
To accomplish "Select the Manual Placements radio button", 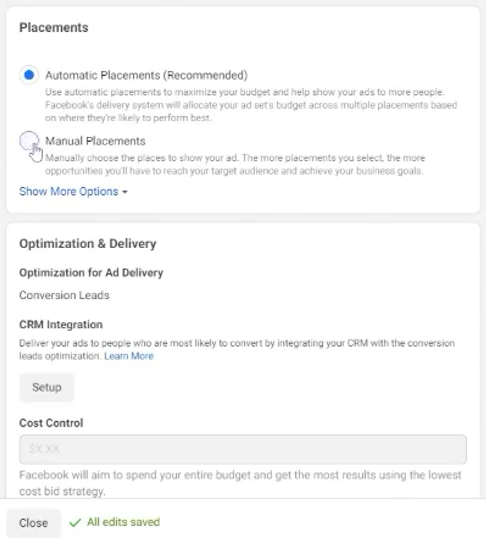I will click(29, 141).
